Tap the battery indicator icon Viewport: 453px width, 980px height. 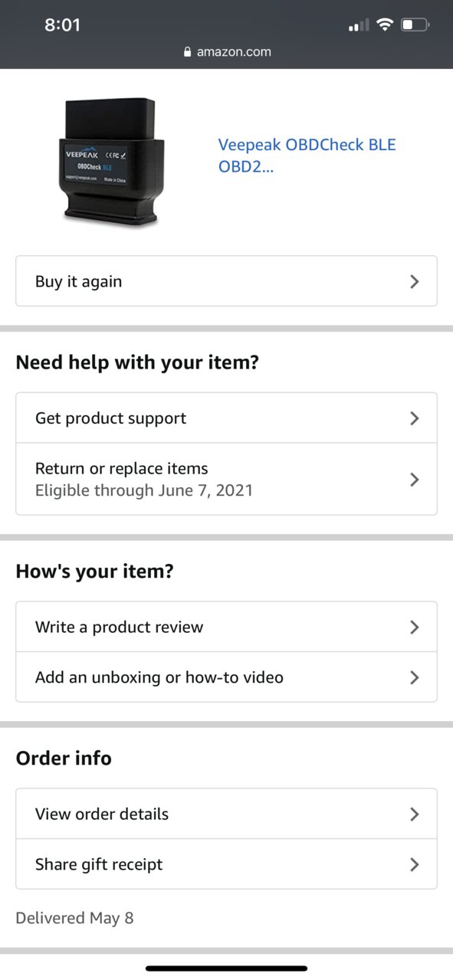coord(415,25)
